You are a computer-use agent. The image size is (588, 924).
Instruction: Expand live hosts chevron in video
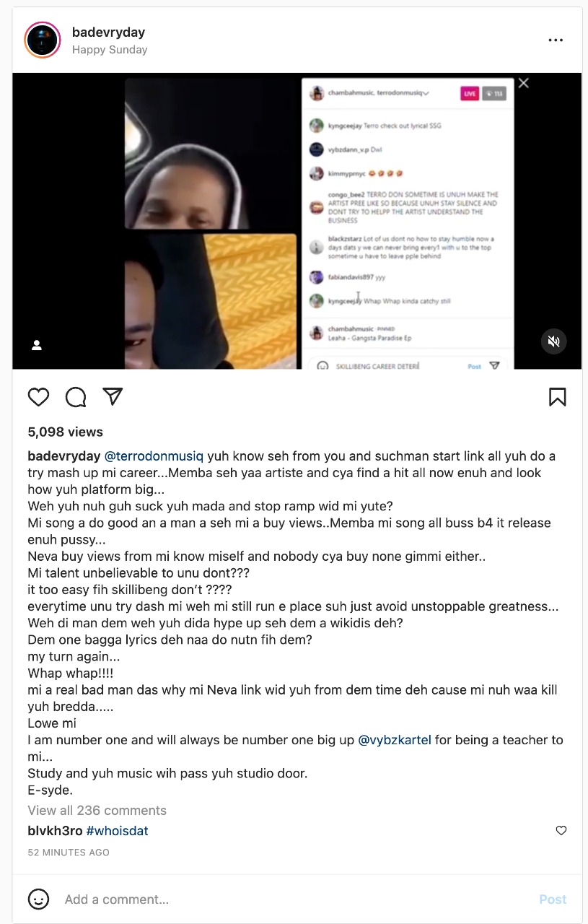pyautogui.click(x=426, y=93)
